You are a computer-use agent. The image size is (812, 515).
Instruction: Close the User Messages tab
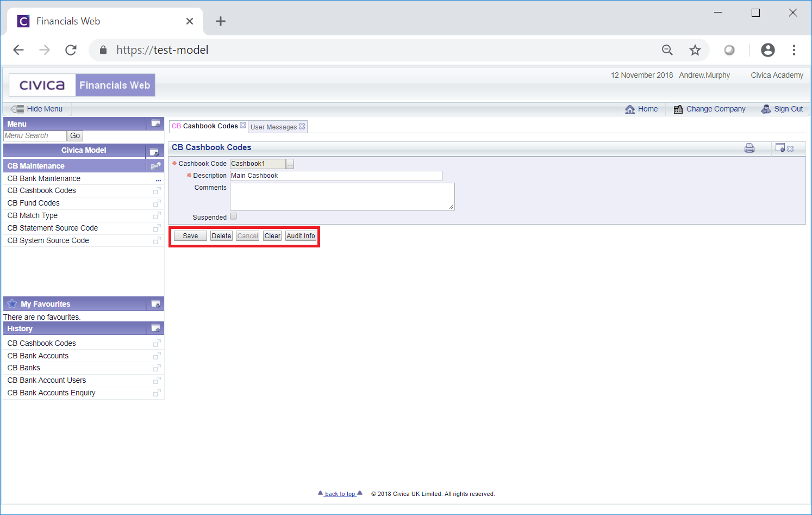[302, 126]
